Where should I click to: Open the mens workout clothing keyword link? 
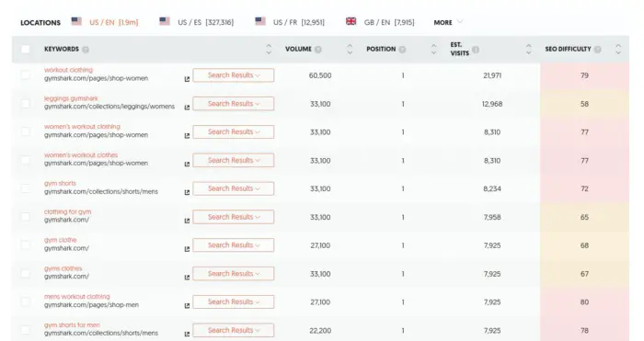coord(76,296)
